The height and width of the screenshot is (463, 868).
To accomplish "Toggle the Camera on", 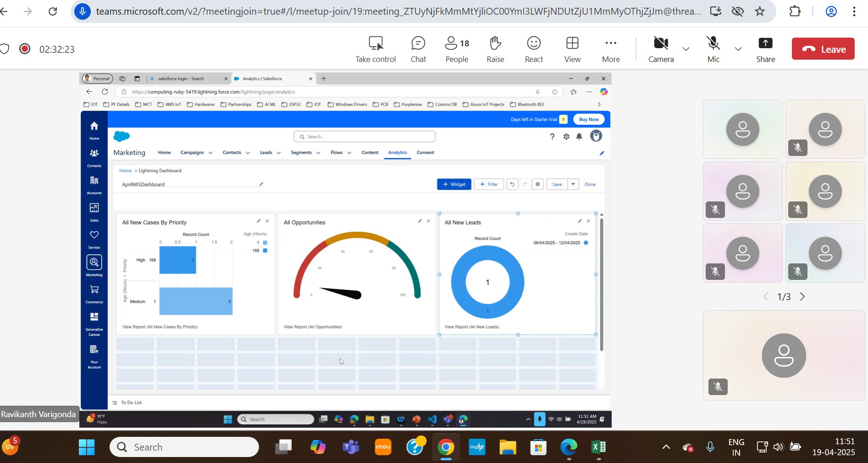I will click(x=661, y=49).
